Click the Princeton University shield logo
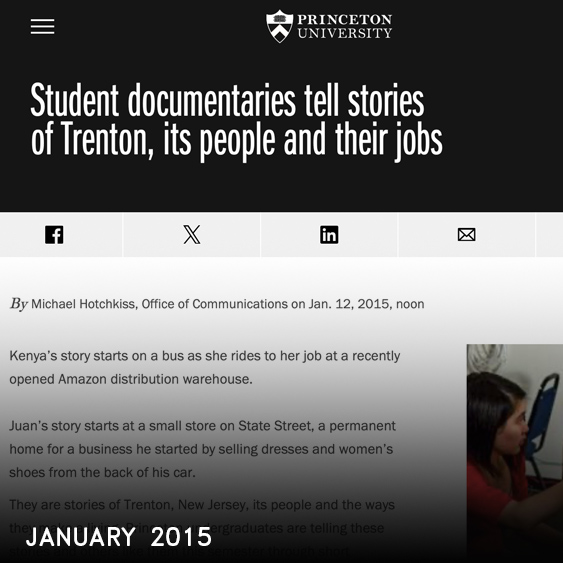563x563 pixels. 279,26
